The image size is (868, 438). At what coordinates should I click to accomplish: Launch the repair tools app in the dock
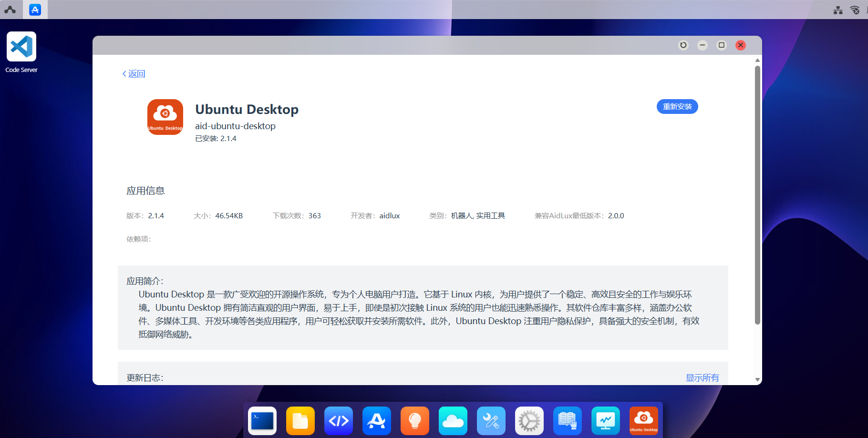[491, 421]
